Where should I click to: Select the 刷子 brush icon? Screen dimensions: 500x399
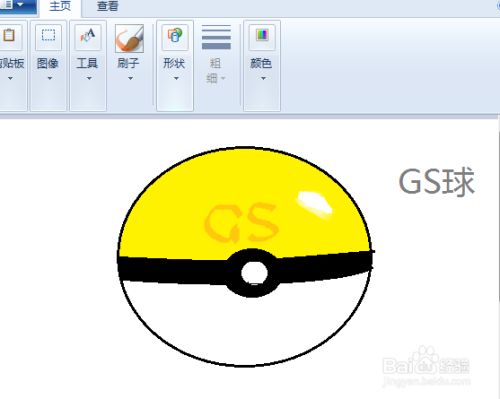click(129, 38)
